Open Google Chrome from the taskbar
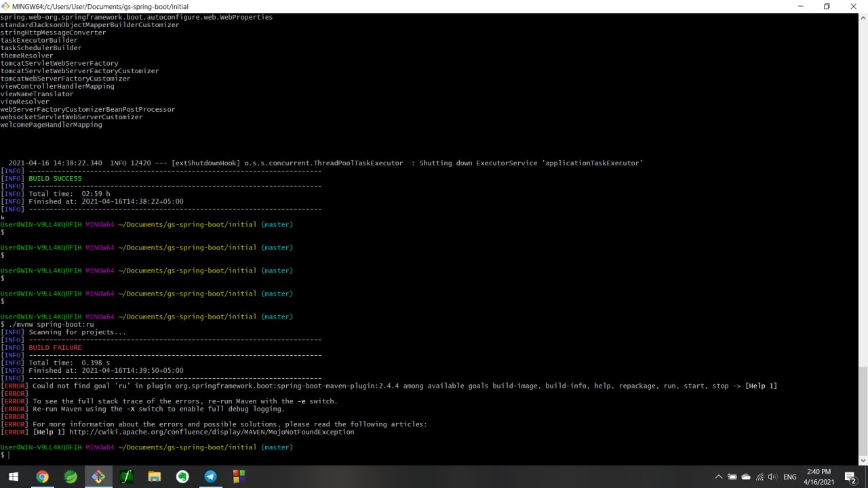 tap(42, 476)
